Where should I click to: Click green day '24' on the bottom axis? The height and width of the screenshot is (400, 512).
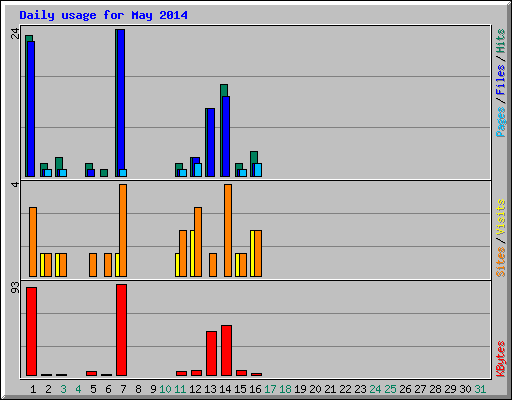tap(375, 389)
